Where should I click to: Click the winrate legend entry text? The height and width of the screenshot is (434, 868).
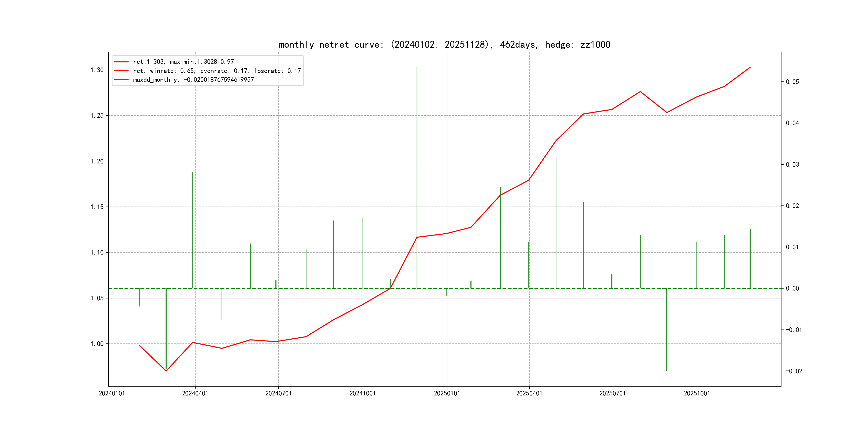point(217,71)
